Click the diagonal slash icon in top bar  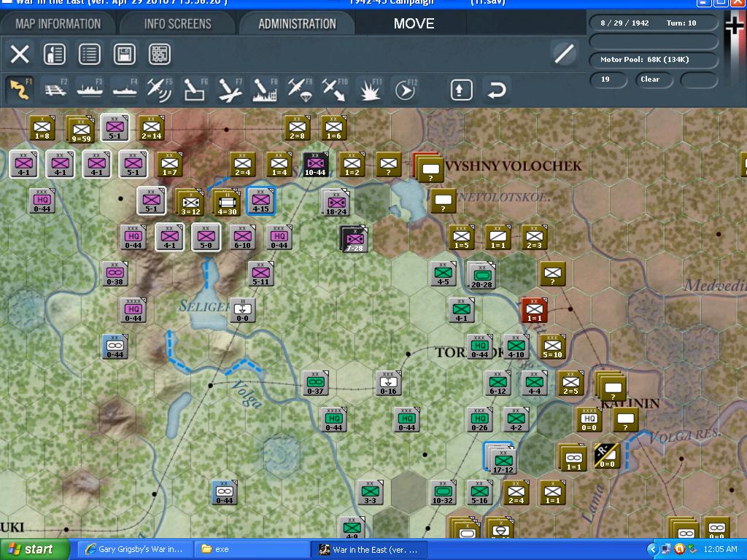coord(564,53)
